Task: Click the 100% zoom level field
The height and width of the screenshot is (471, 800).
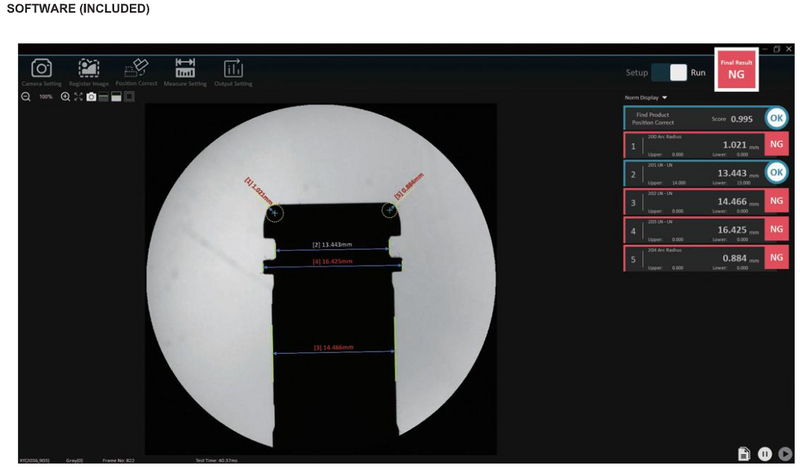Action: point(45,97)
